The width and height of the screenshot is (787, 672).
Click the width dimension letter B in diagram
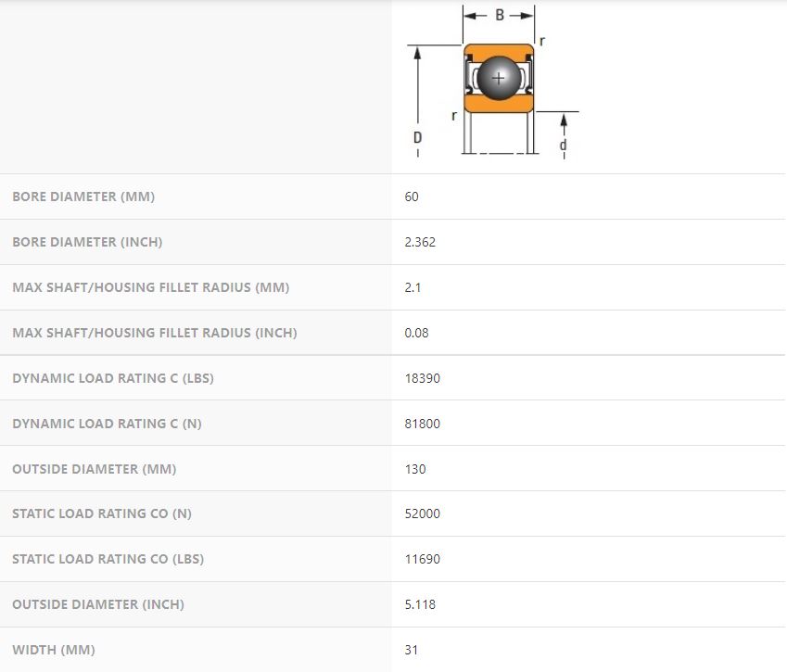click(500, 15)
